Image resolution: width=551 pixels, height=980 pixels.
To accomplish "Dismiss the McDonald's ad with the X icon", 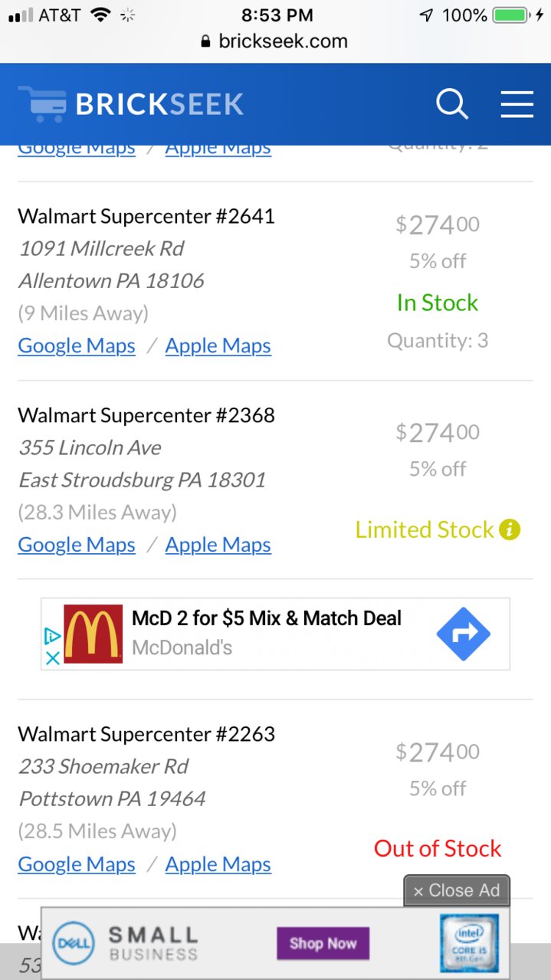I will tap(51, 657).
